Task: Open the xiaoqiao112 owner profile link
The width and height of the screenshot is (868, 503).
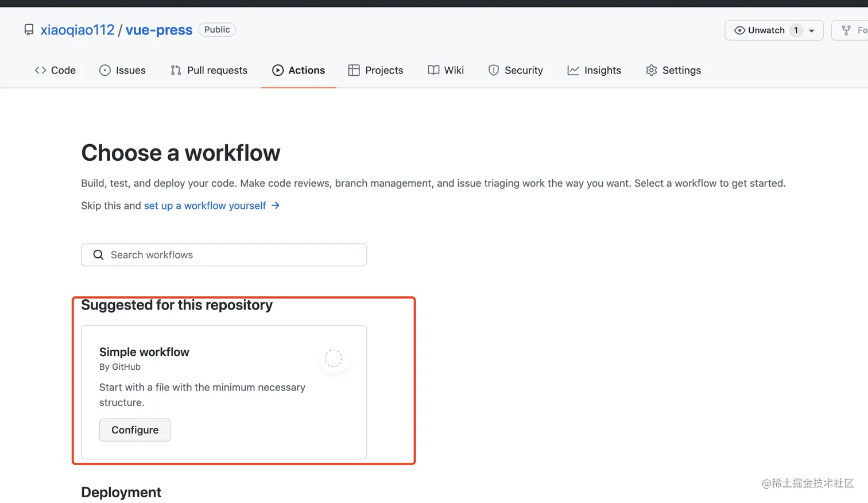Action: pos(77,30)
